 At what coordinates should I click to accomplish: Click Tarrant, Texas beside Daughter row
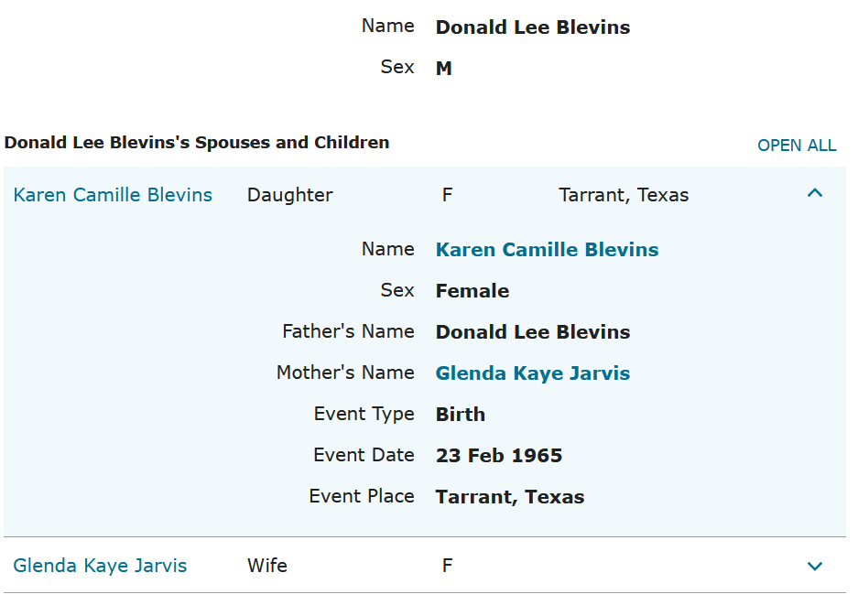point(624,195)
